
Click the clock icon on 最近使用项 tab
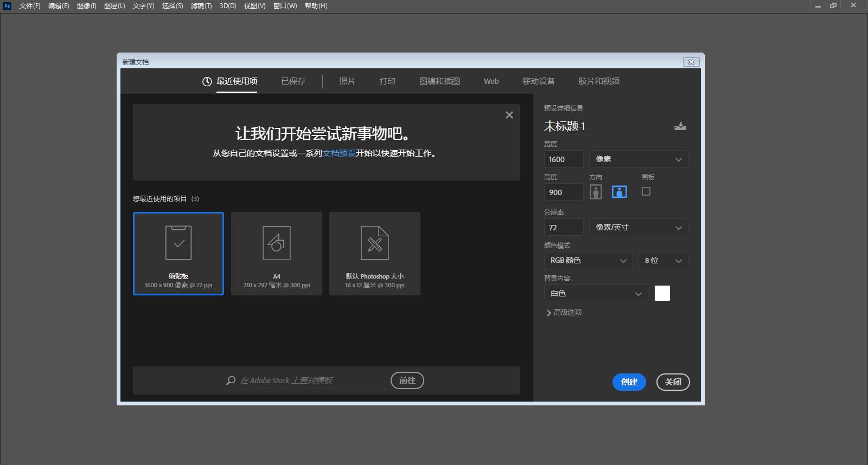click(x=207, y=81)
